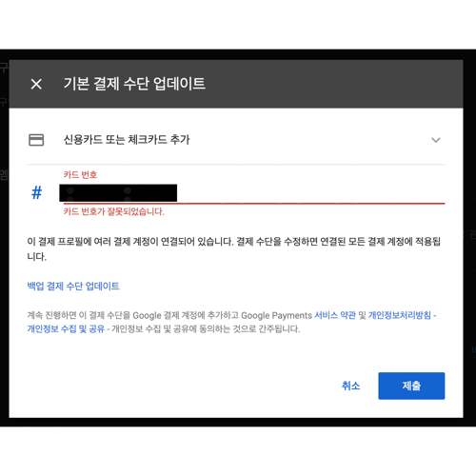Click the red 카드 번호 field label
476x476 pixels.
80,174
